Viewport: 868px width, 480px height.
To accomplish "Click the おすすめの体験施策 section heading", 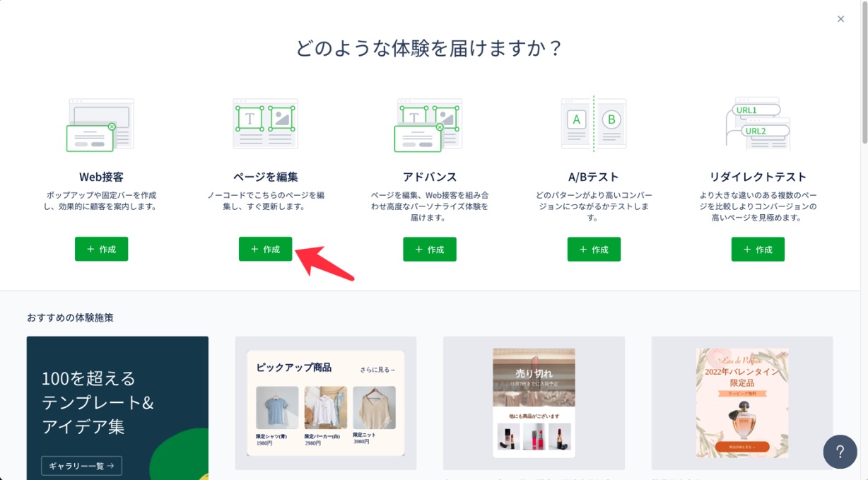I will coord(70,317).
